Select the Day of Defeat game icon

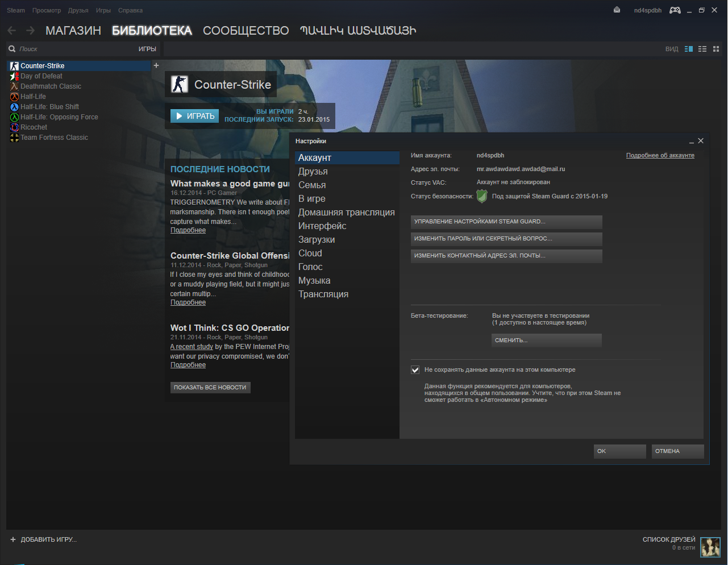point(14,76)
